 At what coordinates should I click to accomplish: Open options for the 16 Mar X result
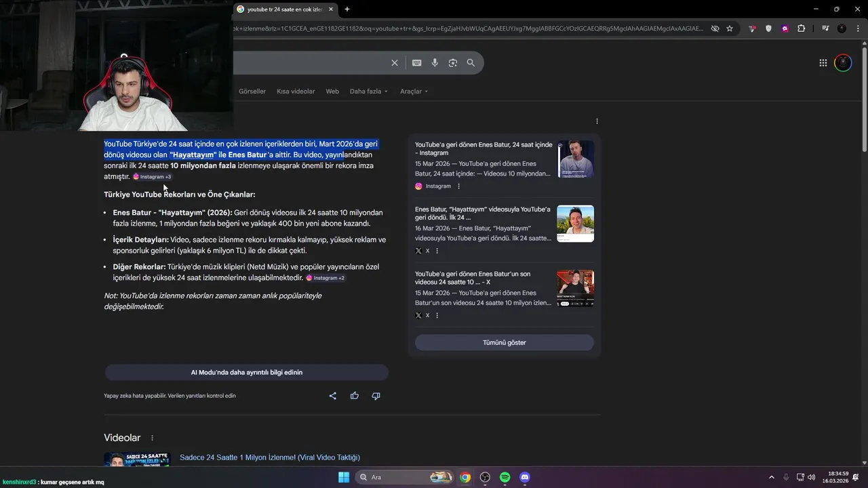pos(437,251)
